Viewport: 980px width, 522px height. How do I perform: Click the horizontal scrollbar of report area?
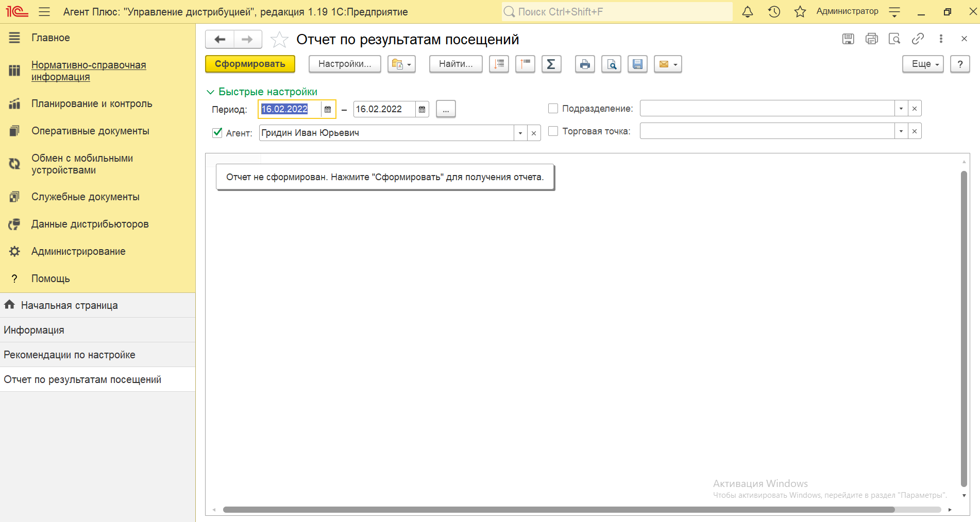(x=559, y=510)
